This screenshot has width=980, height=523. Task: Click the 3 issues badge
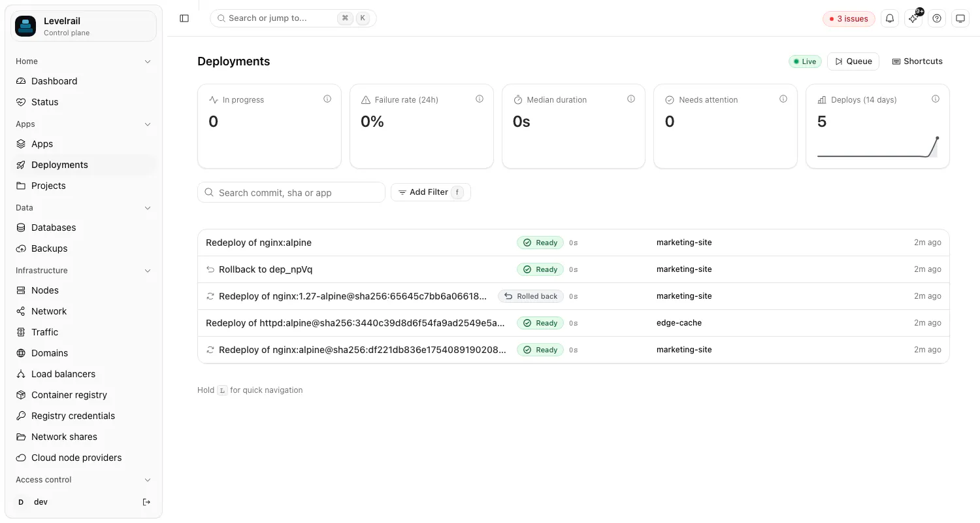(849, 19)
